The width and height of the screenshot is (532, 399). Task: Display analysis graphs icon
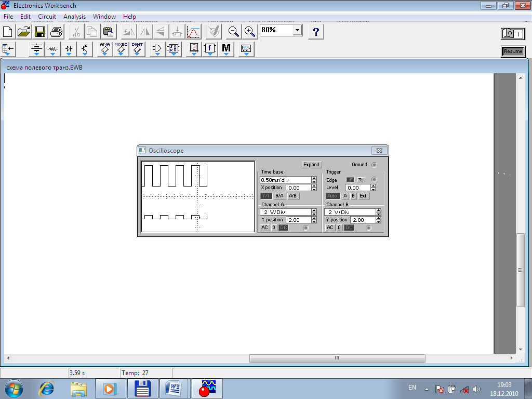pyautogui.click(x=193, y=32)
